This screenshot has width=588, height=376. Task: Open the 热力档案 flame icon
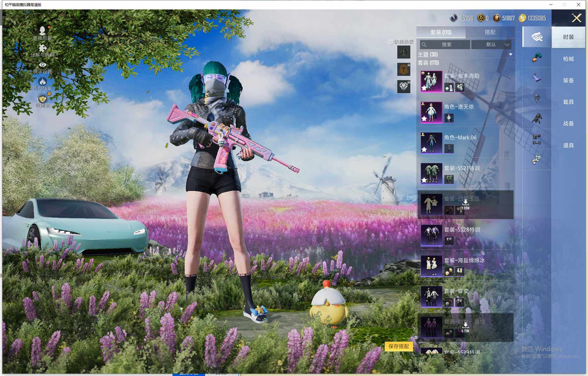pyautogui.click(x=43, y=81)
